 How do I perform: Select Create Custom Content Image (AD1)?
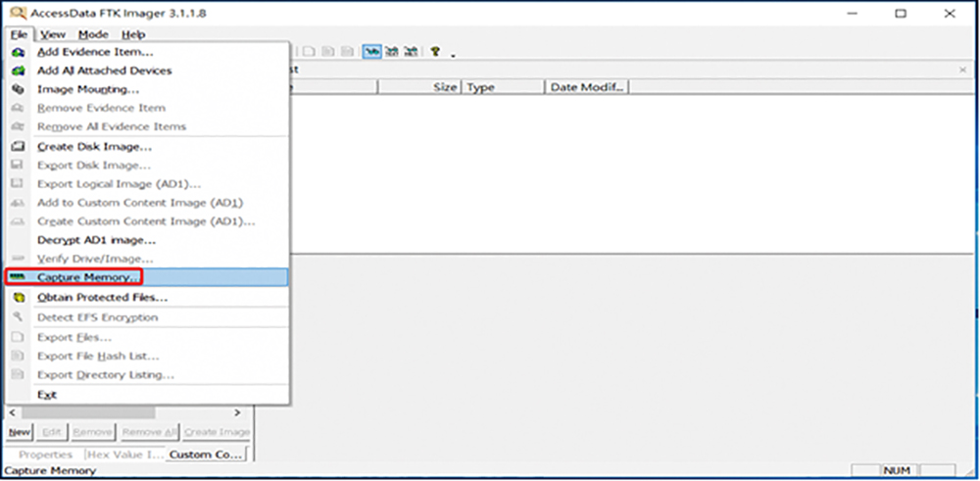147,221
